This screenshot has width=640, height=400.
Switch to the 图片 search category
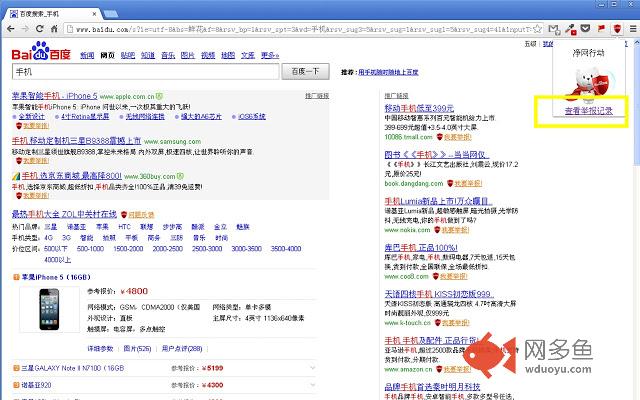188,55
